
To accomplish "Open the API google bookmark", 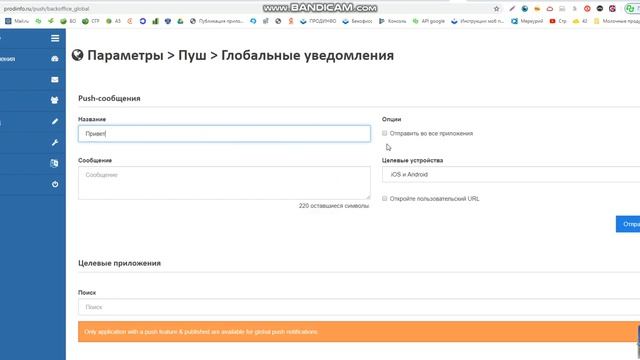I will click(x=429, y=21).
